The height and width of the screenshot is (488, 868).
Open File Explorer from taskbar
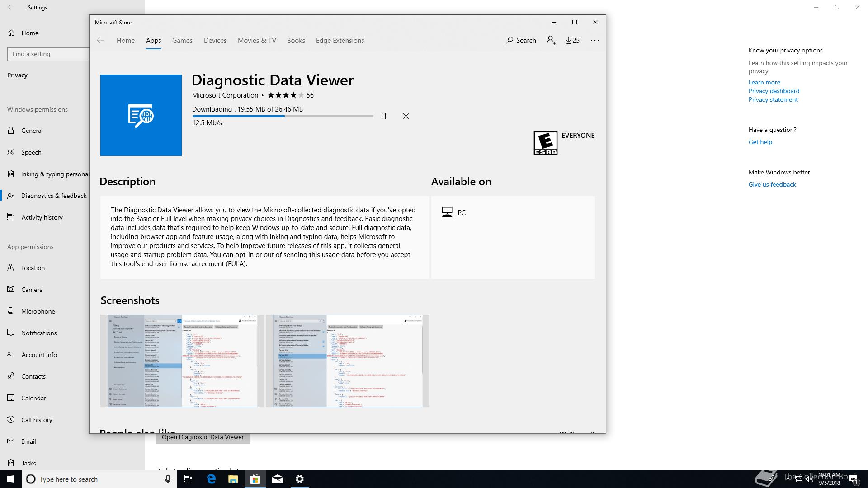tap(233, 479)
